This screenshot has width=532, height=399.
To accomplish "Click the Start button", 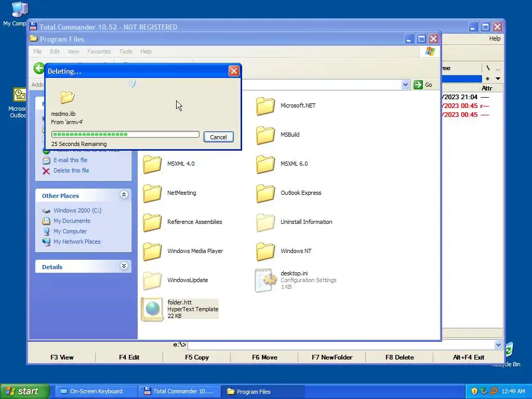I will [24, 391].
